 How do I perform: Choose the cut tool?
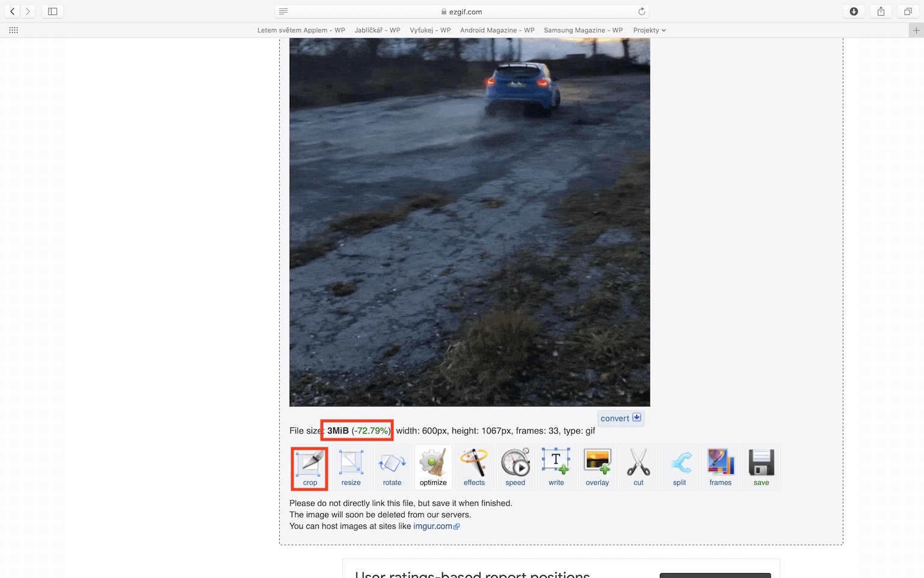tap(638, 467)
